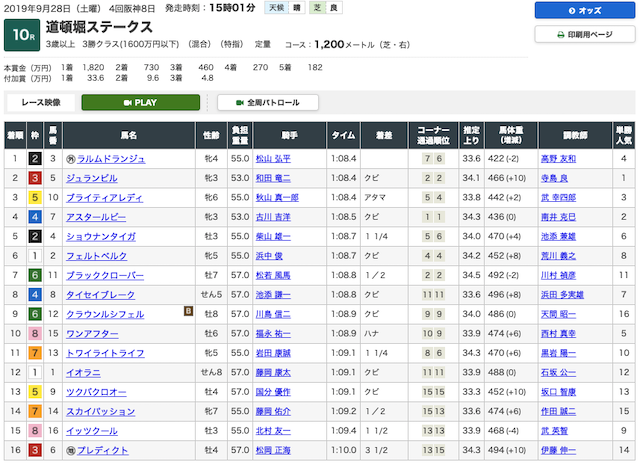Open trainer 浜田 多実雄's profile link
This screenshot has height=465, width=640.
pos(562,295)
